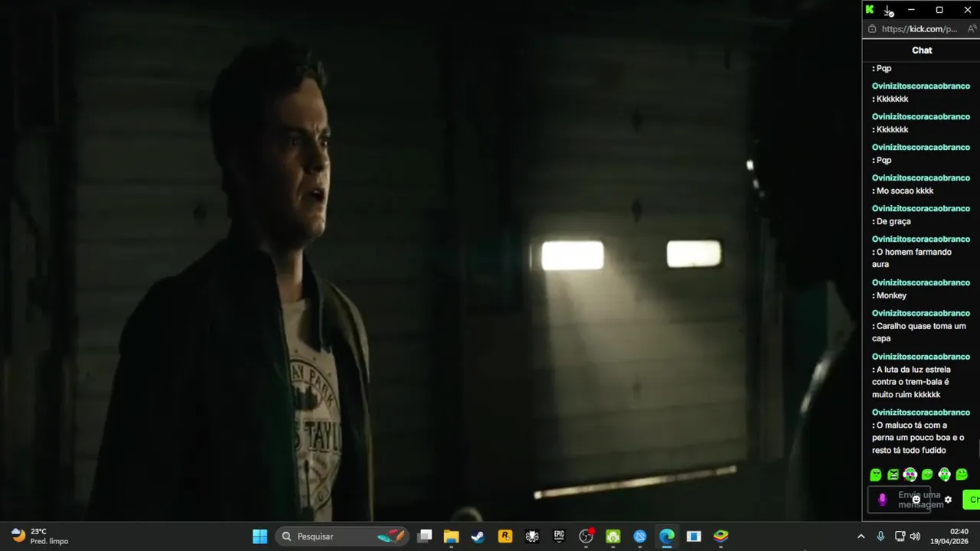
Task: Open chat settings gear icon
Action: coord(948,500)
